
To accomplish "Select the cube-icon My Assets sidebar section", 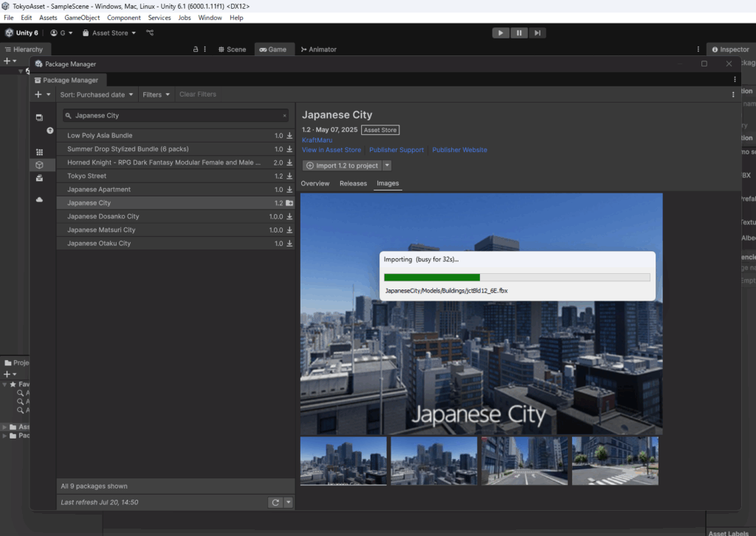I will click(x=40, y=165).
